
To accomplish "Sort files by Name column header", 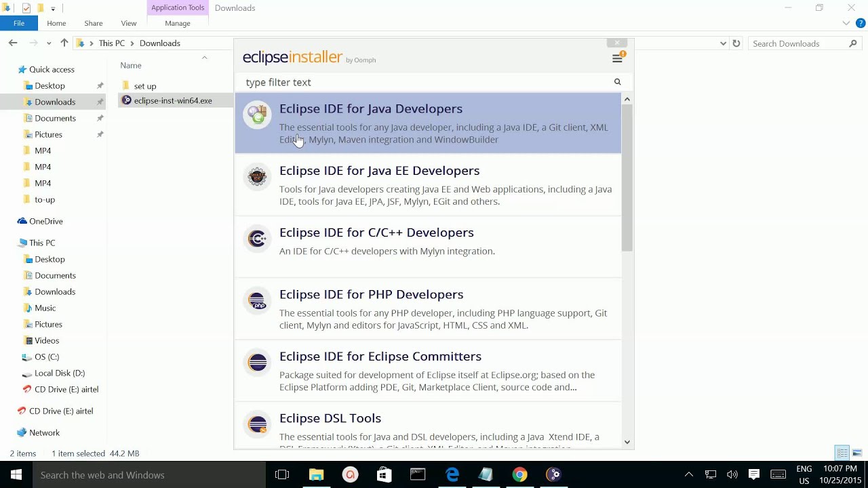I will (x=131, y=65).
